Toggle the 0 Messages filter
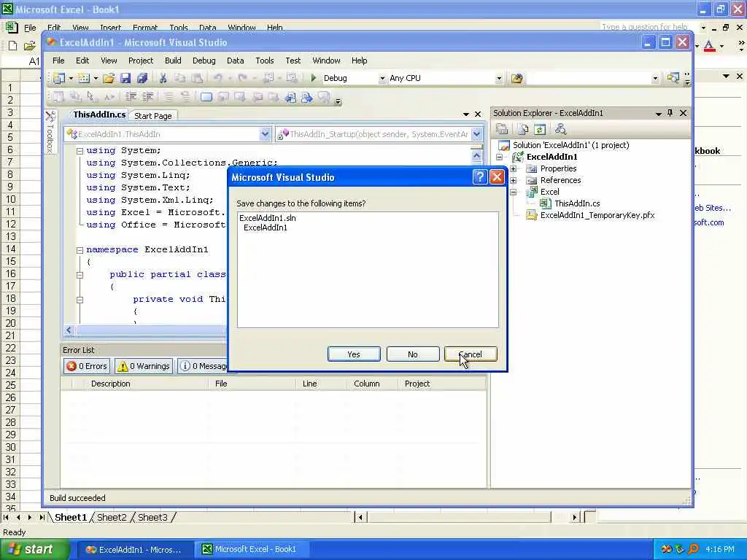Screen dimensions: 747x560 (204, 366)
